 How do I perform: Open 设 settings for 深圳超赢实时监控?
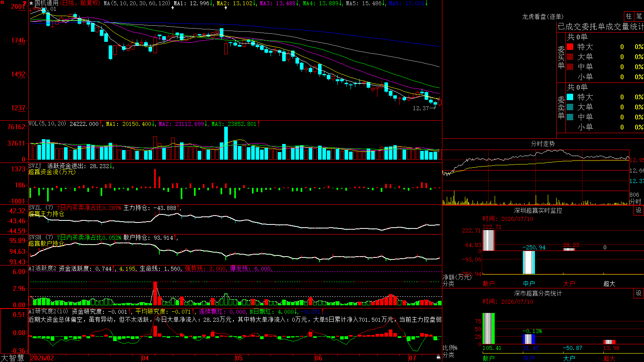(639, 210)
